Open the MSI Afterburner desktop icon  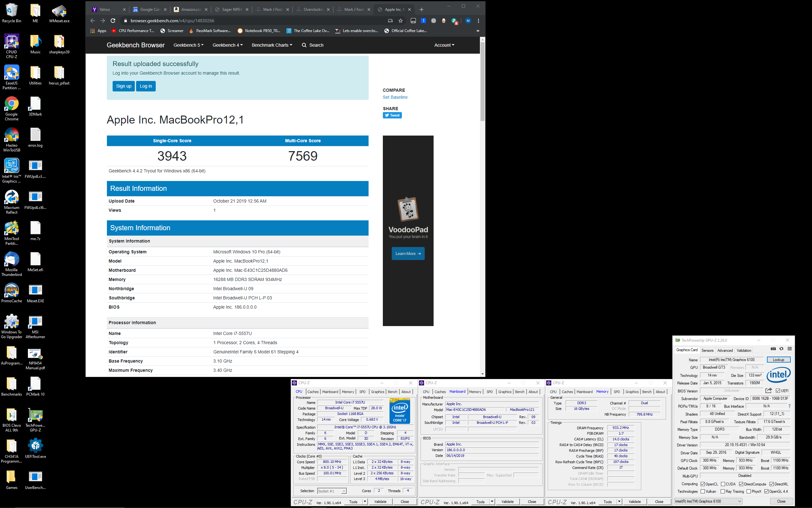tap(35, 327)
